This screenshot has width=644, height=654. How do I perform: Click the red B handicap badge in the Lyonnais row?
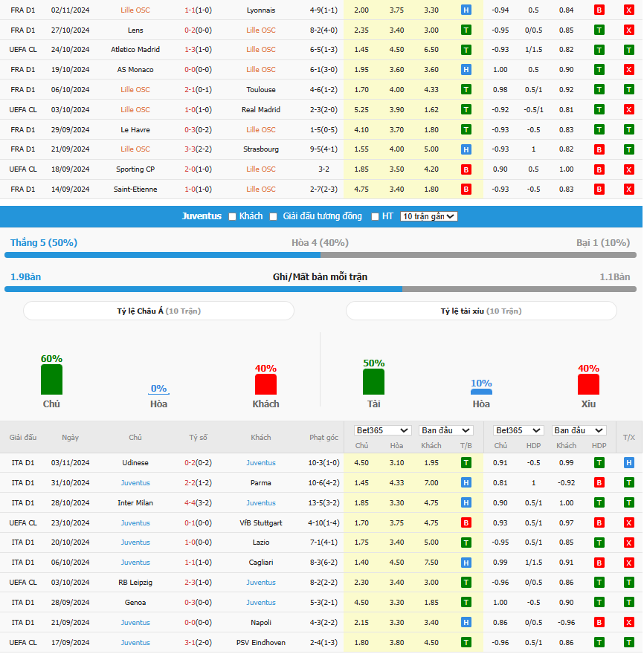(599, 10)
